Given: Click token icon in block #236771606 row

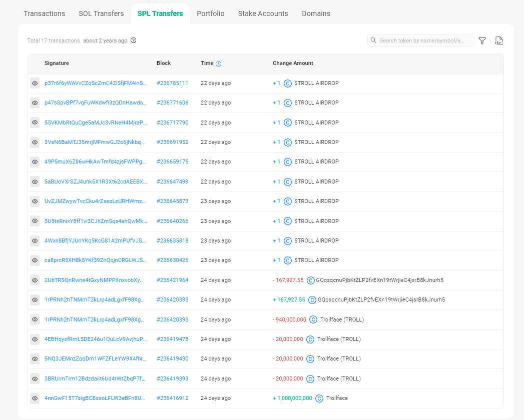Looking at the screenshot, I should click(x=288, y=103).
